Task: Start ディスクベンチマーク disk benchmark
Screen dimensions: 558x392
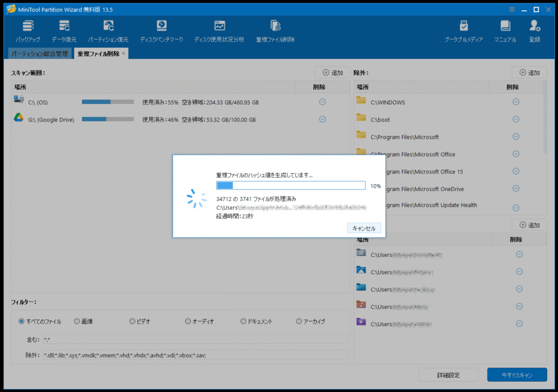Action: point(161,31)
